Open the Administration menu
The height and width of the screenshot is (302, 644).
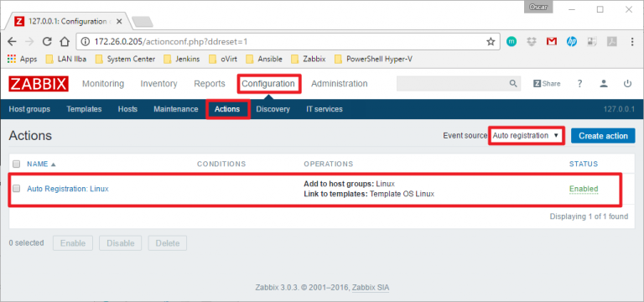click(340, 83)
